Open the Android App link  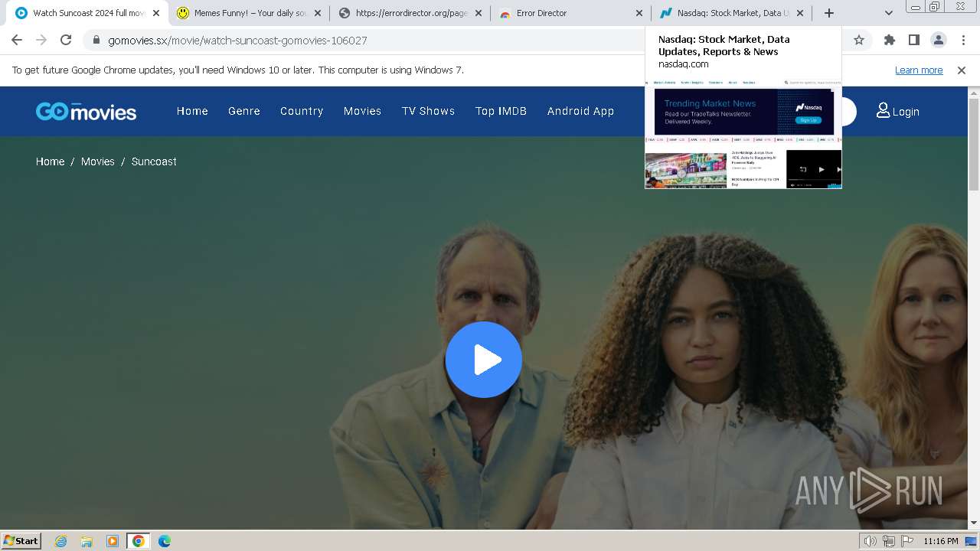(x=580, y=111)
